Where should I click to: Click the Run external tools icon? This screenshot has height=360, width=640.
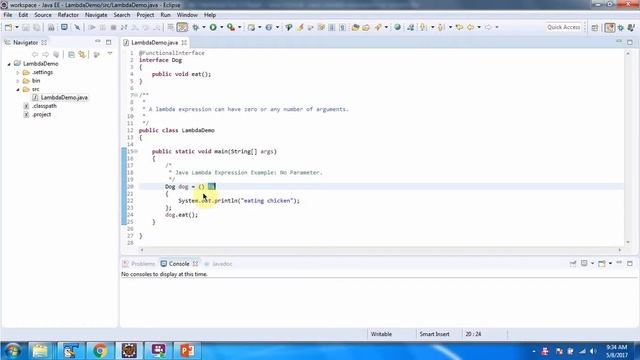(231, 27)
